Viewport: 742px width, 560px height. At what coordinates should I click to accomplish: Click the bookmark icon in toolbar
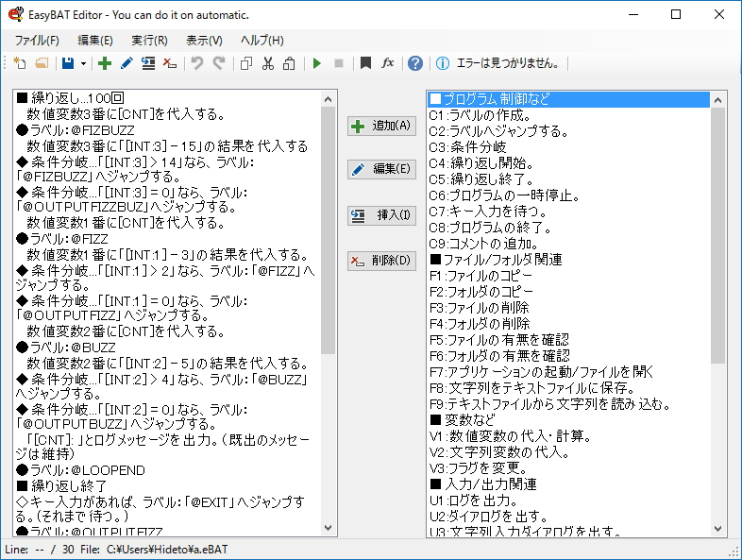(x=365, y=63)
